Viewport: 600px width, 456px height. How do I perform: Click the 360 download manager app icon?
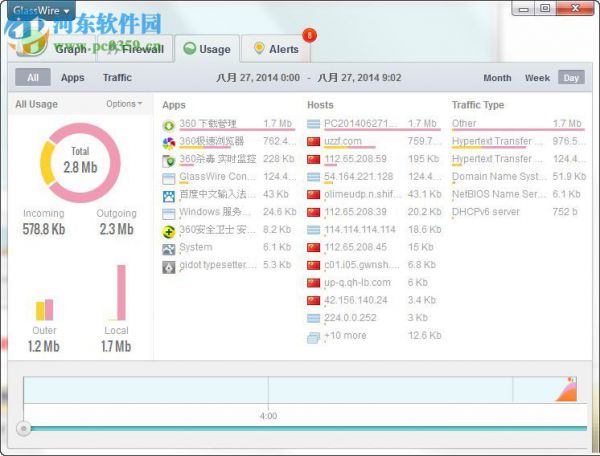click(x=169, y=125)
